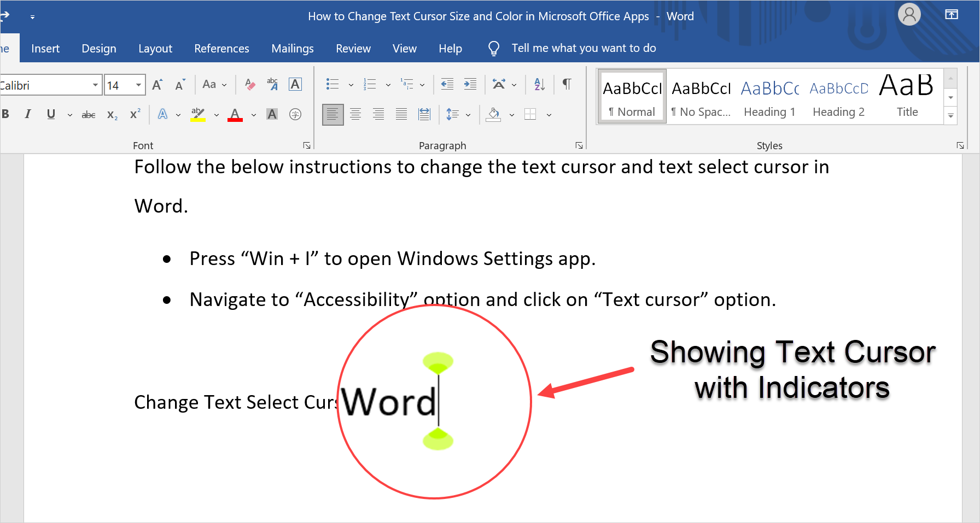This screenshot has width=980, height=523.
Task: Increase font size with Grow Font icon
Action: click(x=157, y=85)
